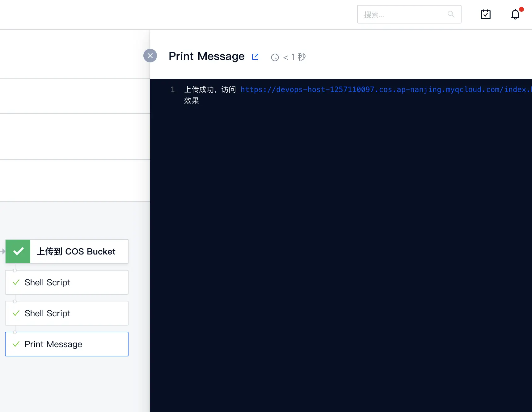Viewport: 532px width, 412px height.
Task: Click the check icon beside Print Message step
Action: (x=16, y=344)
